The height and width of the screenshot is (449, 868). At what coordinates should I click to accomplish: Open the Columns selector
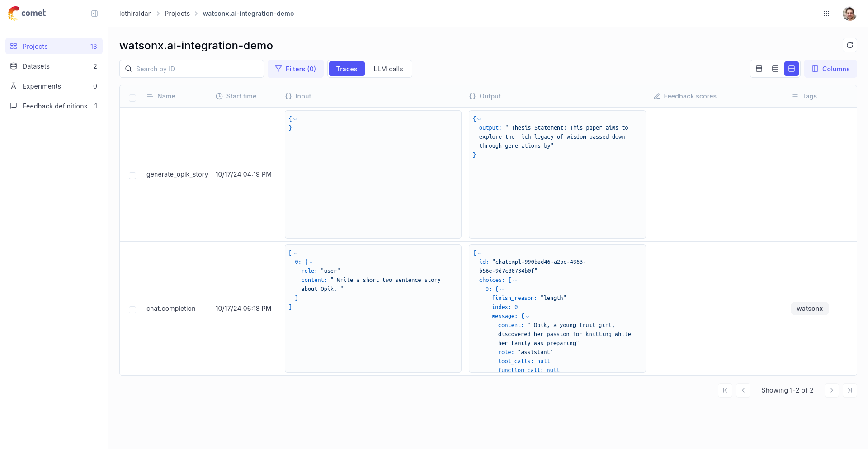(x=830, y=69)
